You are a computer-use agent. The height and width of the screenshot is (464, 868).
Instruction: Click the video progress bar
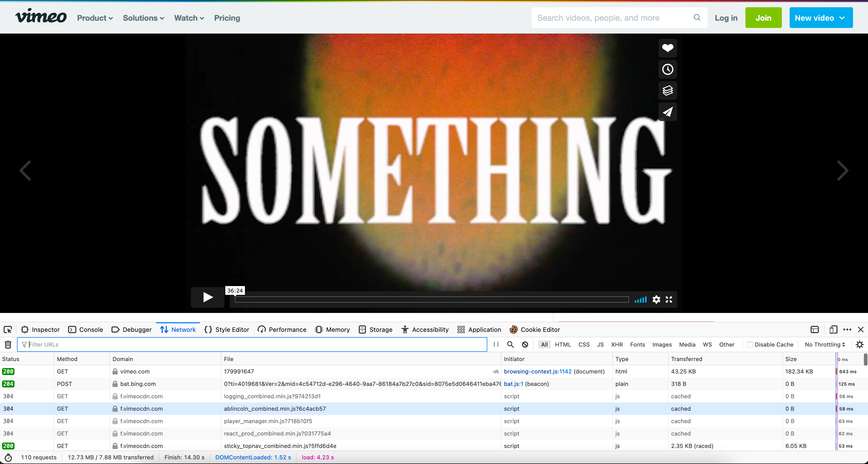point(431,300)
